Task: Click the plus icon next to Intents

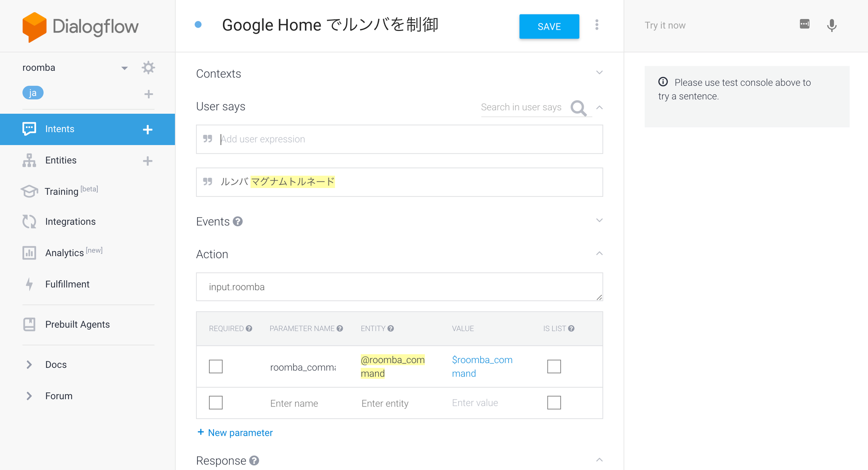Action: click(147, 129)
